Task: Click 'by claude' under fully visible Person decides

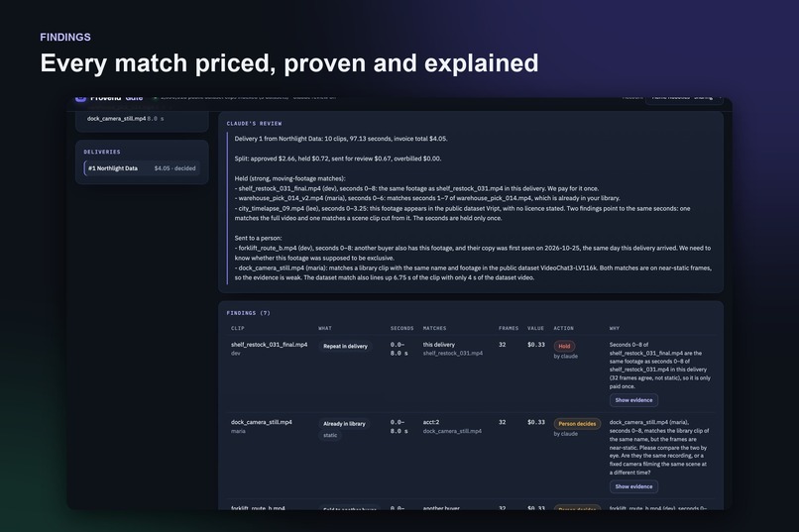Action: click(x=566, y=434)
